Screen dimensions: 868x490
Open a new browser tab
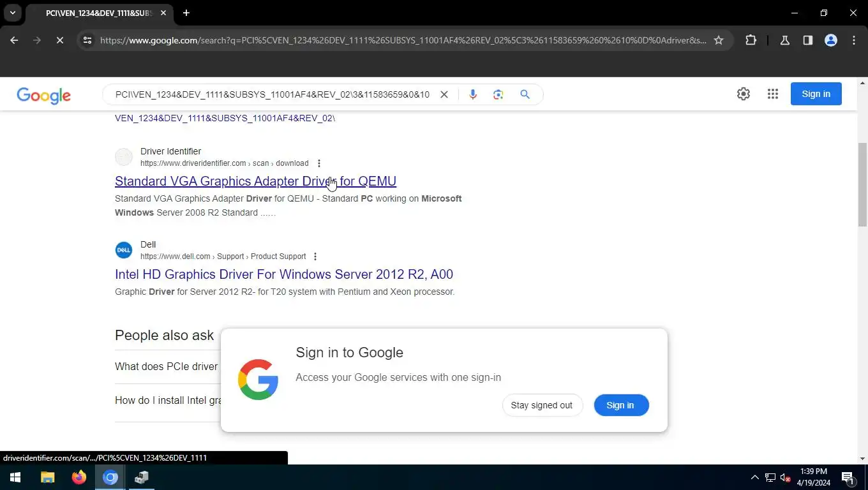(186, 13)
